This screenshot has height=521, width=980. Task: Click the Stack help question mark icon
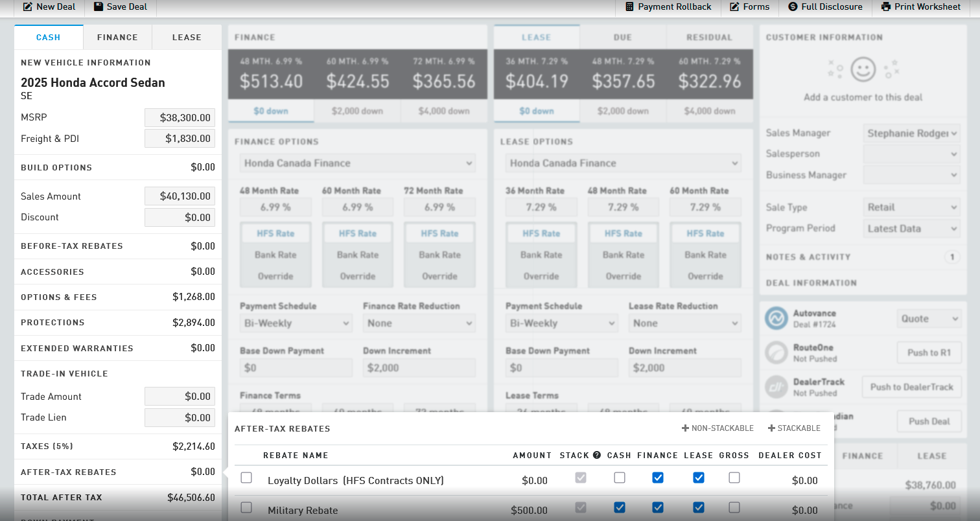point(596,455)
